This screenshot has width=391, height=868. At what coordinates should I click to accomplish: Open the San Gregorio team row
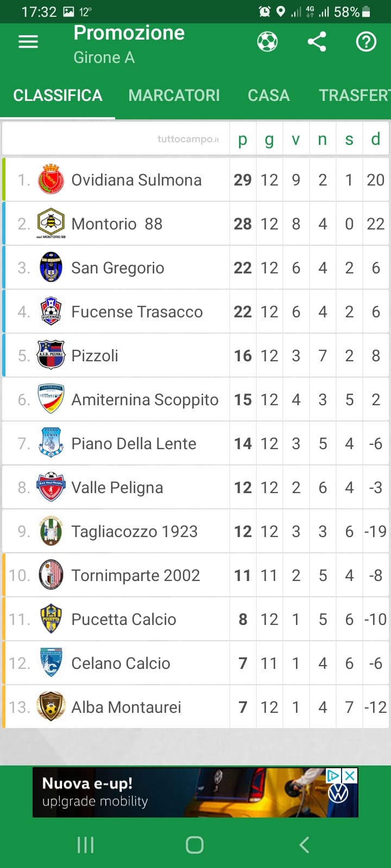117,267
